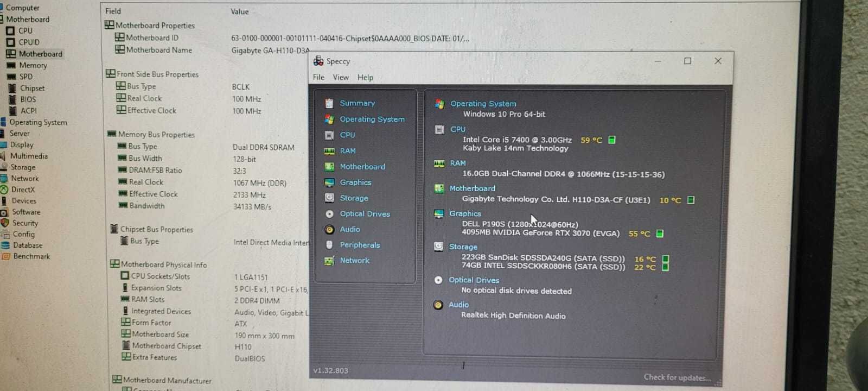Click the Intel SSD temperature indicator at 22 °C

[x=666, y=267]
